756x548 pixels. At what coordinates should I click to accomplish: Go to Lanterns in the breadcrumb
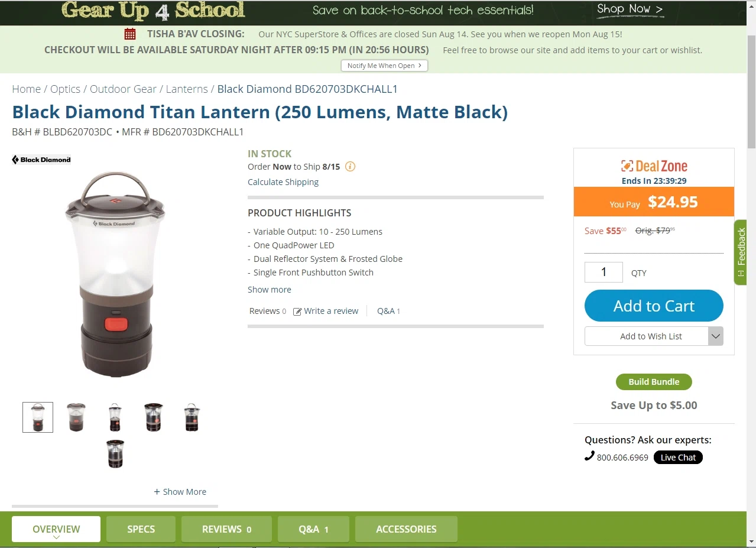(x=187, y=89)
